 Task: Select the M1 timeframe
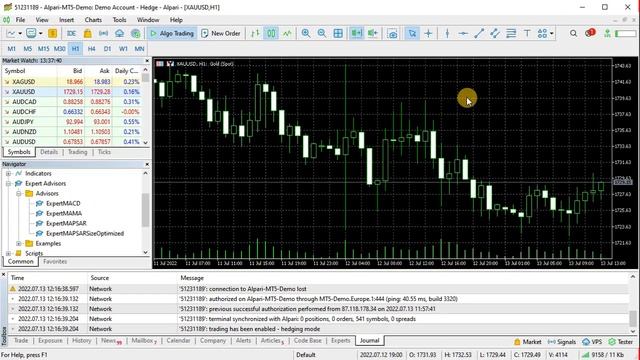11,49
